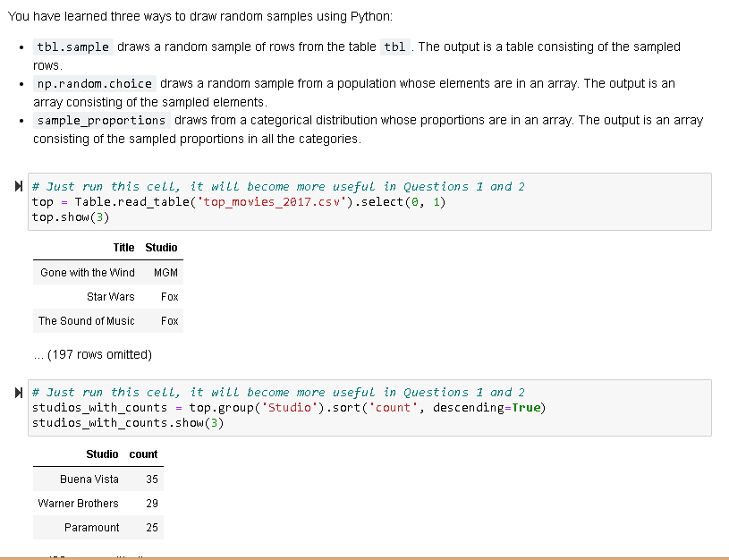Select the Studio column header in first table
The image size is (729, 560).
(160, 248)
